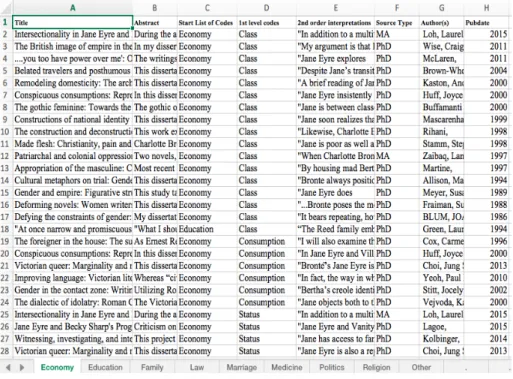The width and height of the screenshot is (513, 379).
Task: Click 'The foreigner in the house' cell
Action: pos(72,241)
